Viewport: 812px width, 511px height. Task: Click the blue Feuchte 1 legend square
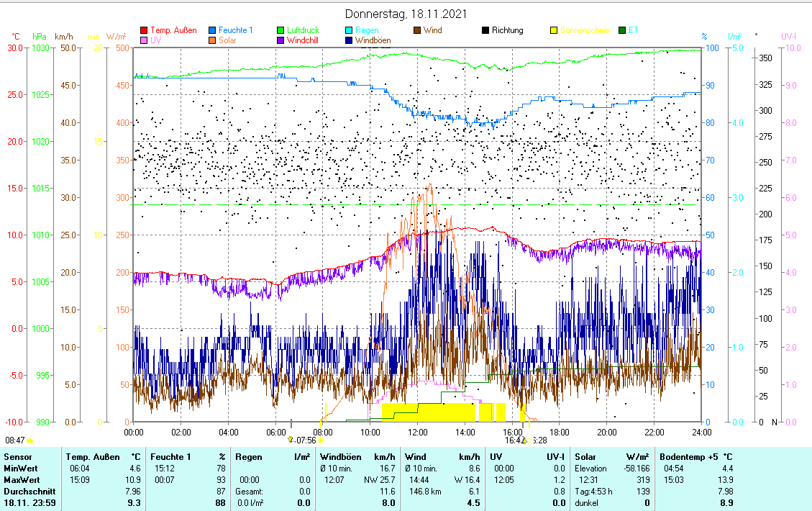pos(212,31)
